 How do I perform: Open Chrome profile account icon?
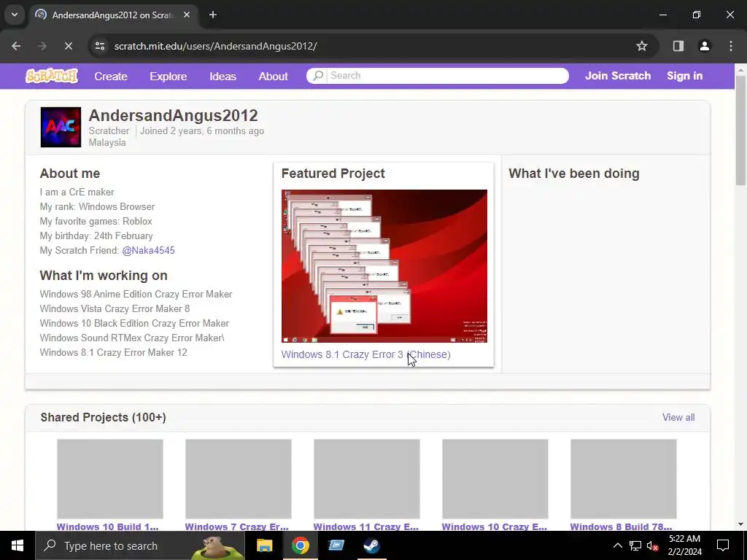(704, 46)
